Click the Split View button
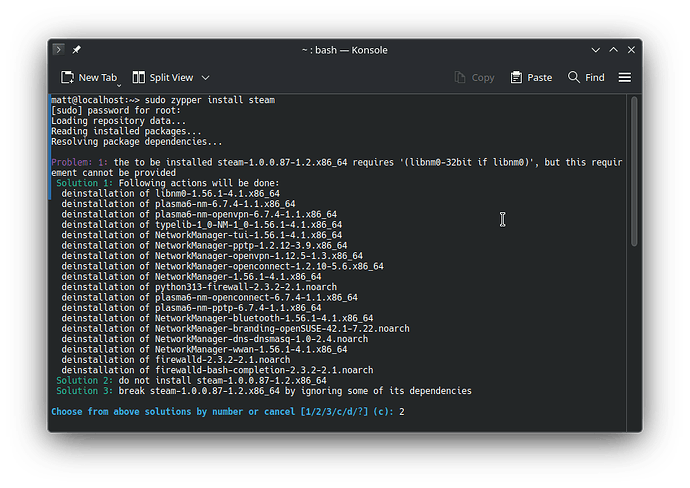 pos(163,77)
